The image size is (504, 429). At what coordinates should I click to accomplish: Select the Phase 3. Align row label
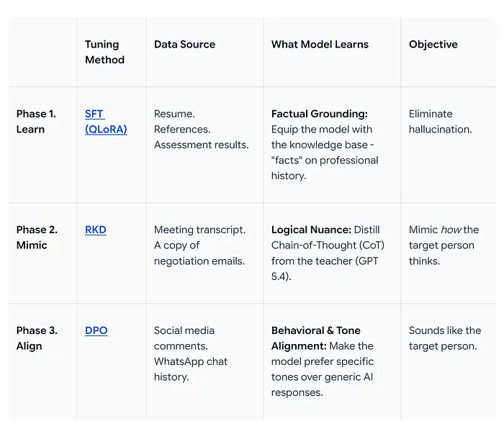tap(36, 338)
